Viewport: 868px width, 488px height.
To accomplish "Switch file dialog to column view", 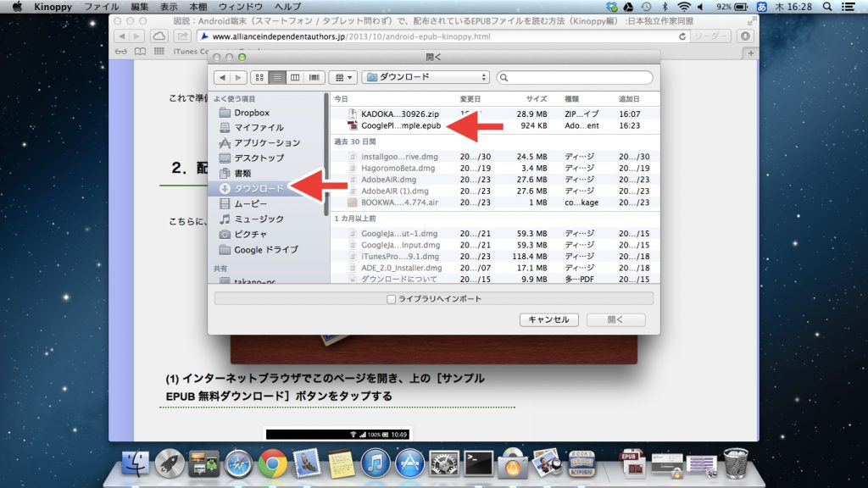I will pos(295,77).
